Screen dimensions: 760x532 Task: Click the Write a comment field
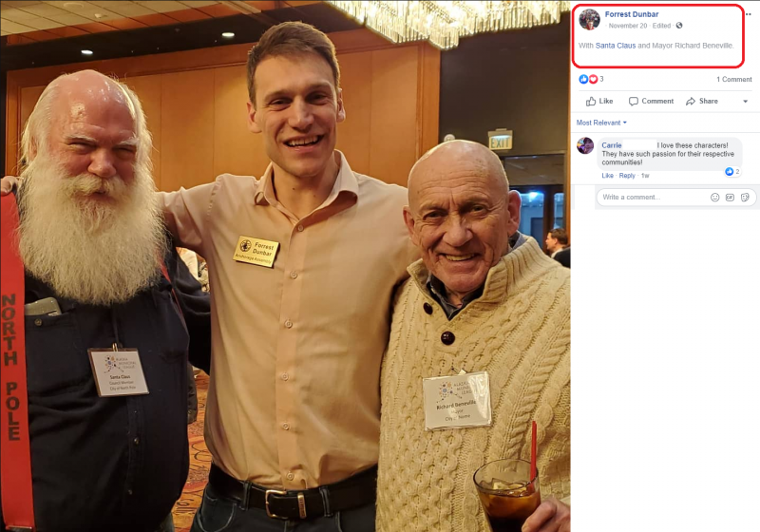654,198
